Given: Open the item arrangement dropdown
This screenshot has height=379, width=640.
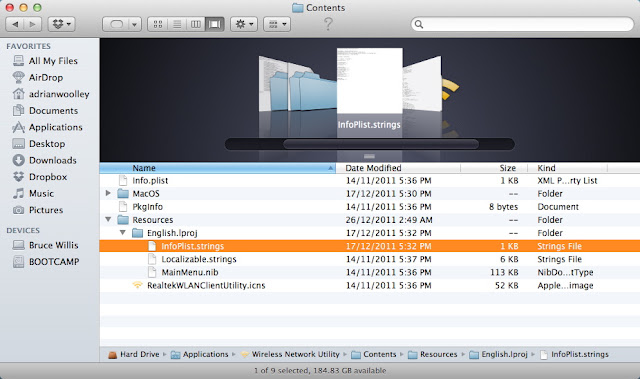Looking at the screenshot, I should tap(277, 24).
